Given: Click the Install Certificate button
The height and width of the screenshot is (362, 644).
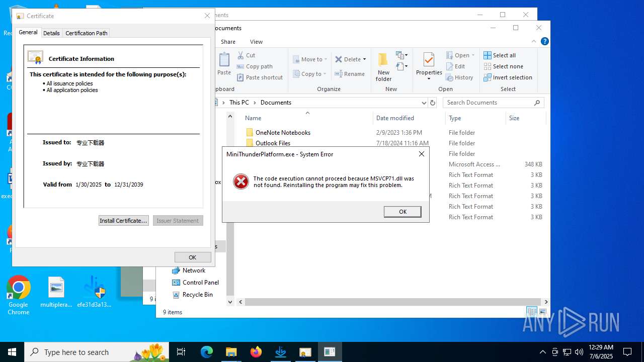Looking at the screenshot, I should coord(123,220).
